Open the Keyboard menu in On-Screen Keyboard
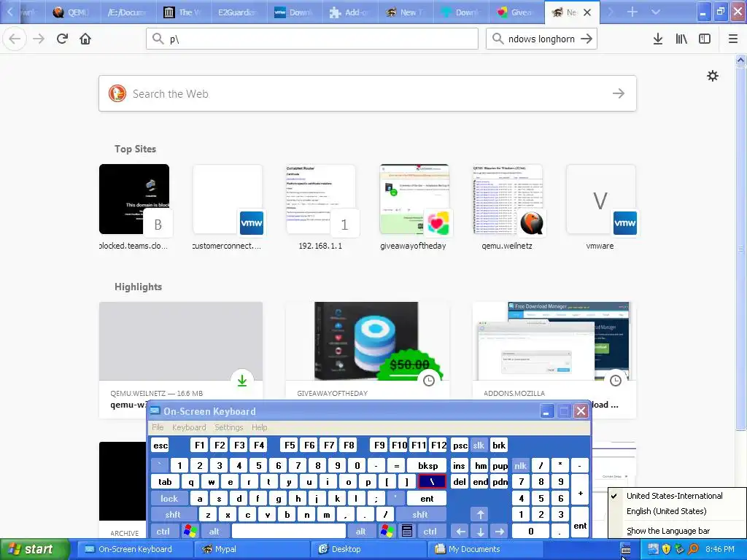 coord(189,427)
